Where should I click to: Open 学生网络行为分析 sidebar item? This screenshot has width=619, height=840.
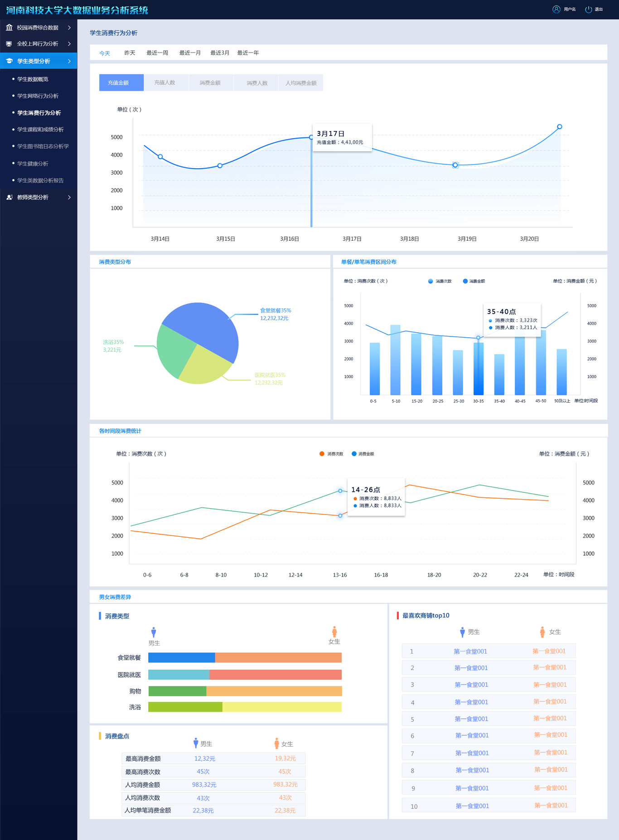(38, 96)
